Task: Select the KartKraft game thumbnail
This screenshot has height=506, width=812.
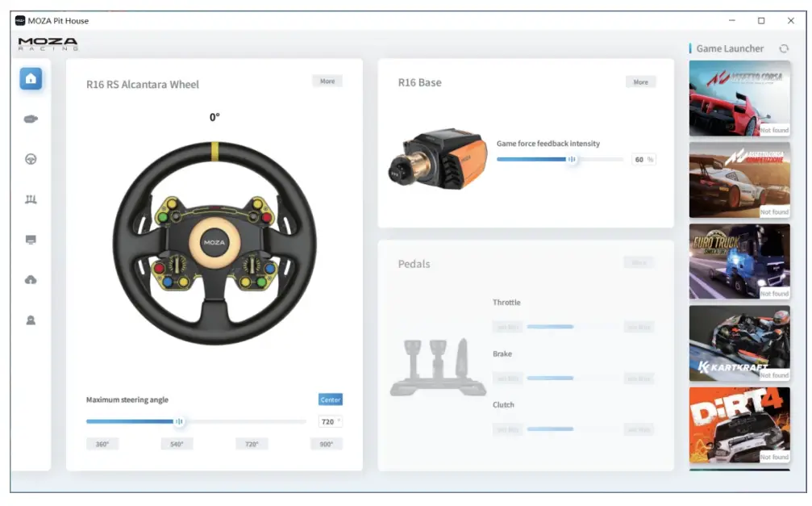Action: click(739, 343)
